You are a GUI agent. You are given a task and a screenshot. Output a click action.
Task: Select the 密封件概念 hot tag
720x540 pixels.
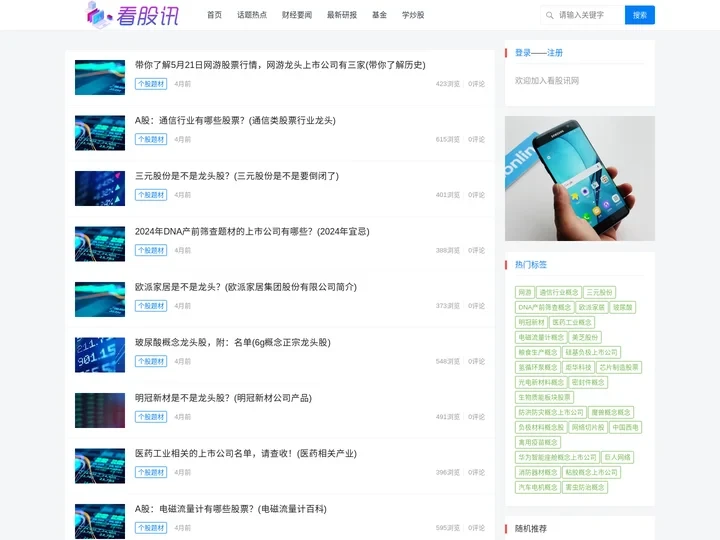[588, 382]
